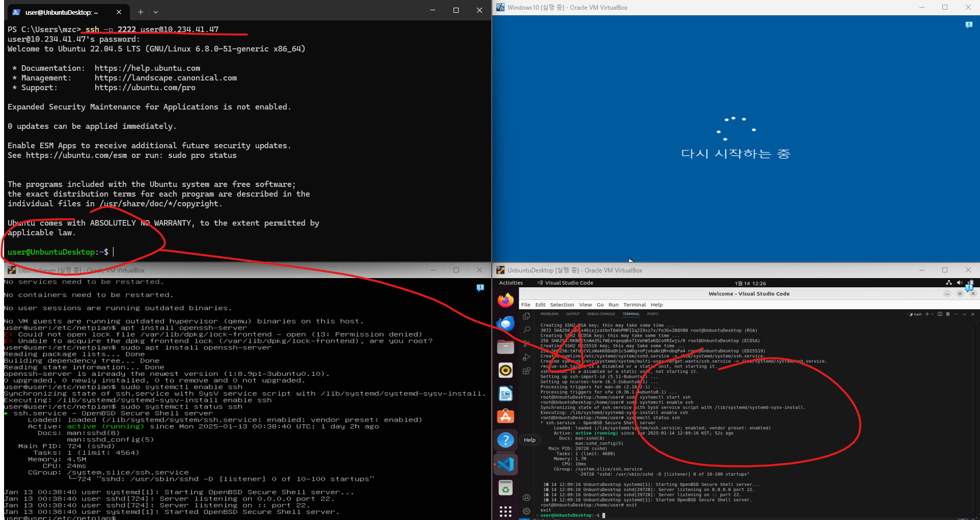Split the terminal in VS Code

coord(940,314)
